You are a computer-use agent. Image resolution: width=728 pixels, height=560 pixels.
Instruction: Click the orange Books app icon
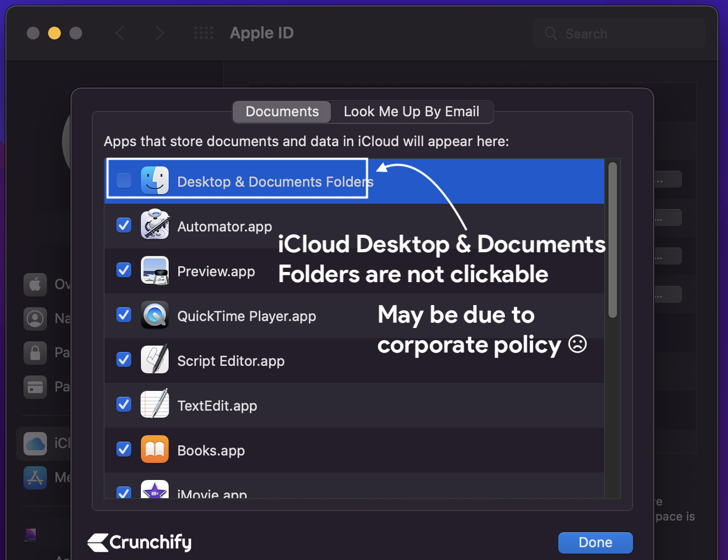tap(155, 449)
